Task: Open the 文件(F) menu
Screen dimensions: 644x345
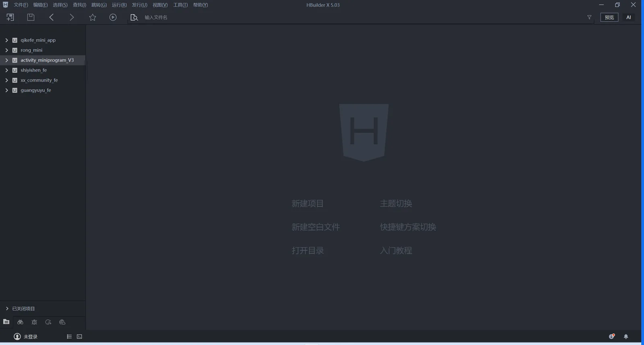Action: [21, 5]
